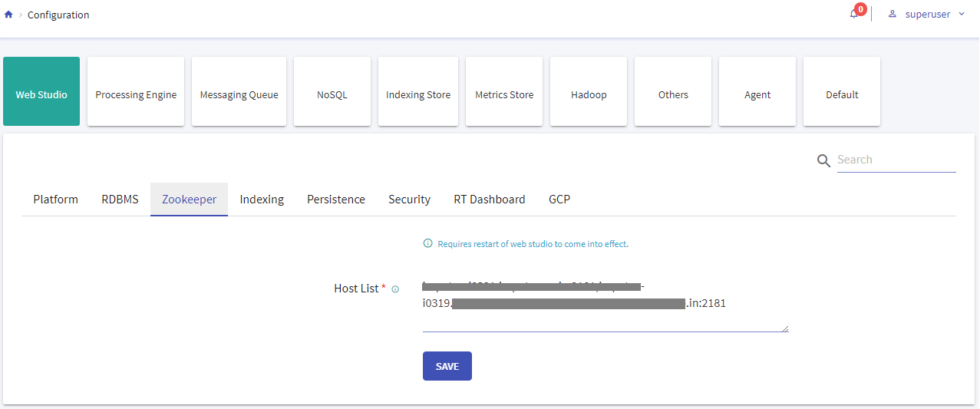Screen dimensions: 980x409
Task: Switch to the Platform tab
Action: coord(55,200)
